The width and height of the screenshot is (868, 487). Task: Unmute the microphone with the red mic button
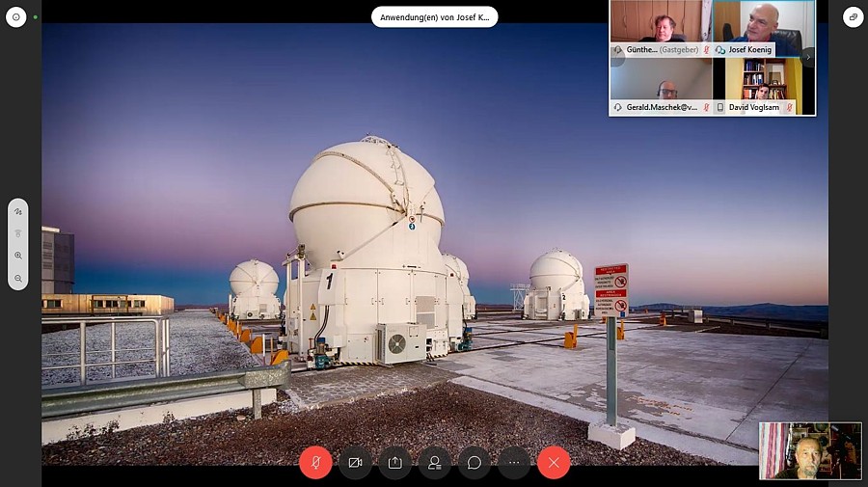pyautogui.click(x=315, y=462)
